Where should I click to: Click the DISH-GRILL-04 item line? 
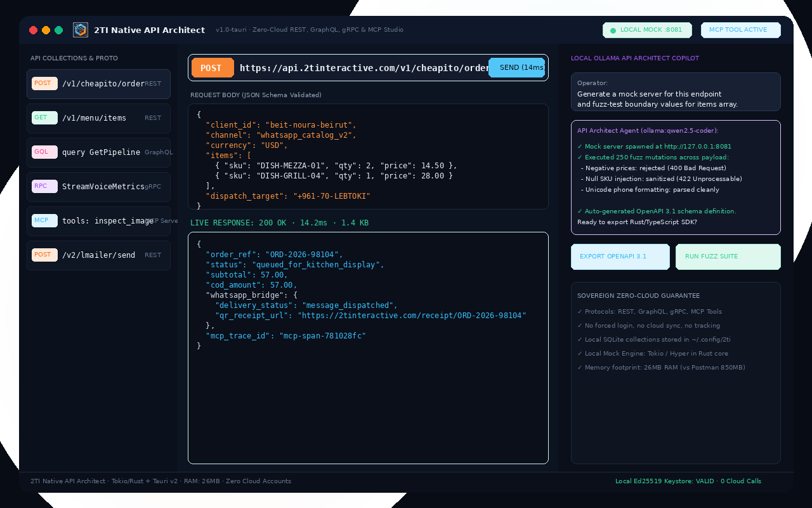tap(334, 176)
